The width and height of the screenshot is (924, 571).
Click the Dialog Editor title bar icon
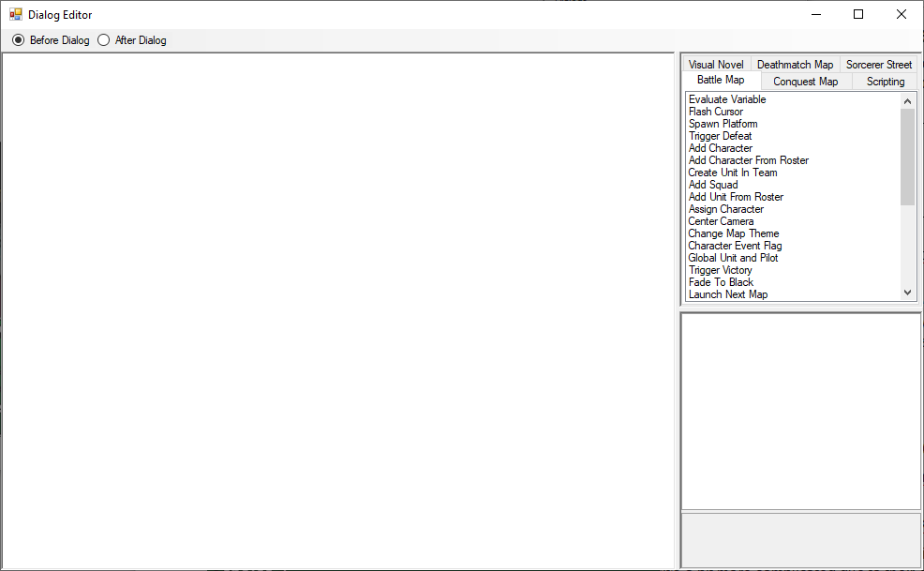point(16,15)
